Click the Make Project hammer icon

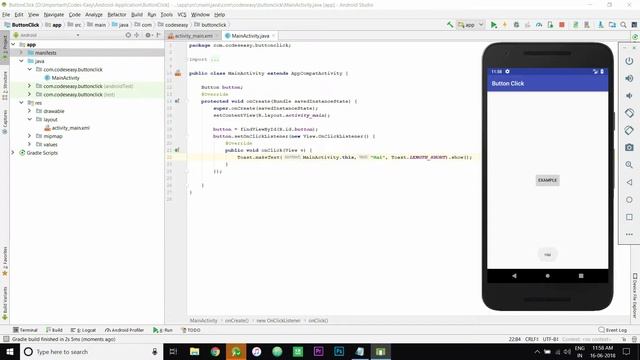click(x=450, y=25)
